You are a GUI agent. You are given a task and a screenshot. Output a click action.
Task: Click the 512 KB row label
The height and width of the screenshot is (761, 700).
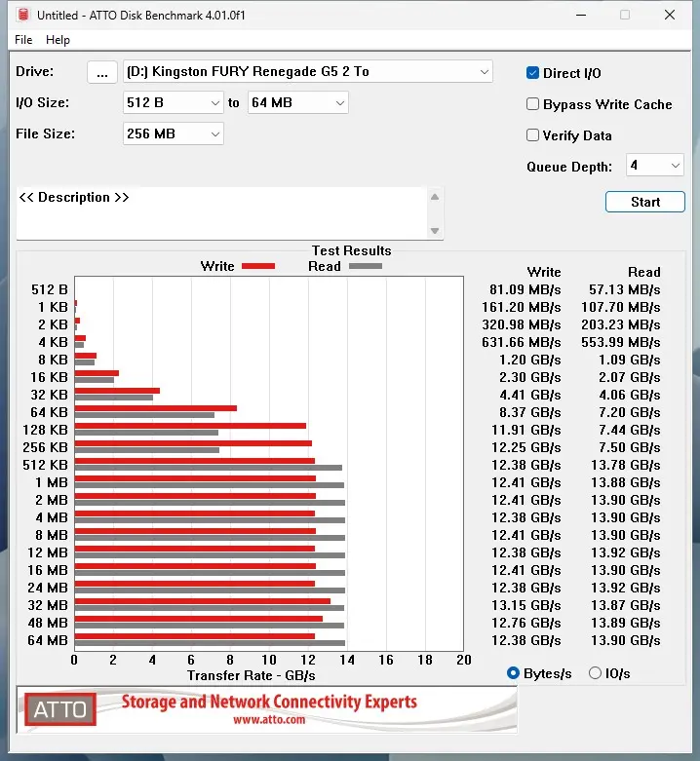click(x=45, y=465)
